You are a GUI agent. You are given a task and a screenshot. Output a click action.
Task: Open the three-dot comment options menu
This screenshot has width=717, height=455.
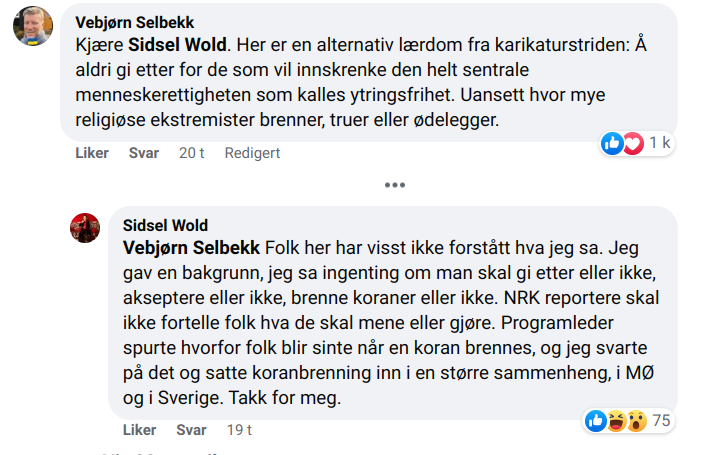[x=395, y=185]
